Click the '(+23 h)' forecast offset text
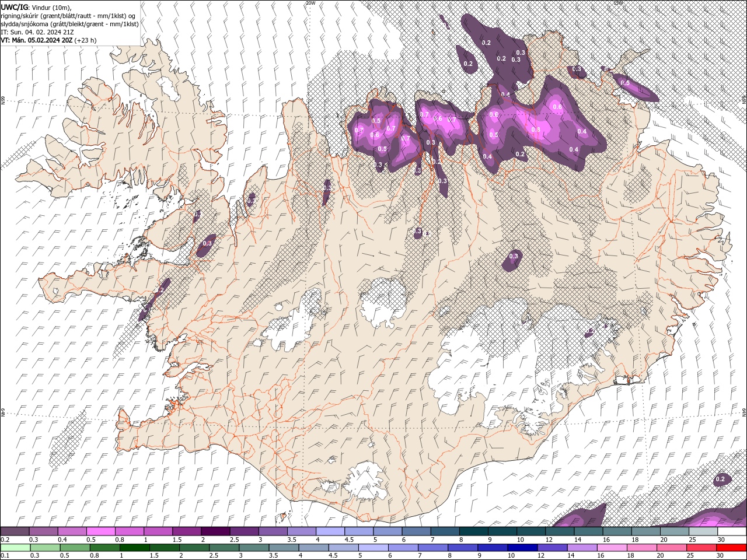 [85, 40]
